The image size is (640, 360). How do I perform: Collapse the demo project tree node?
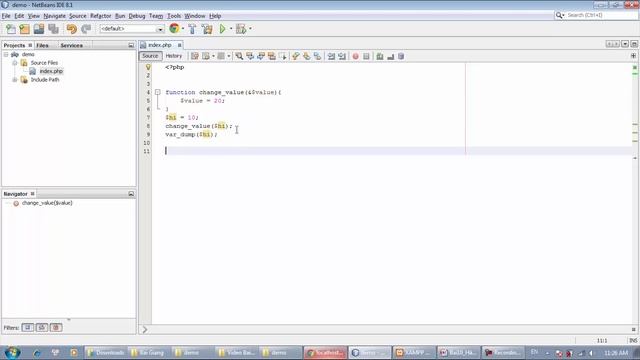tap(6, 54)
